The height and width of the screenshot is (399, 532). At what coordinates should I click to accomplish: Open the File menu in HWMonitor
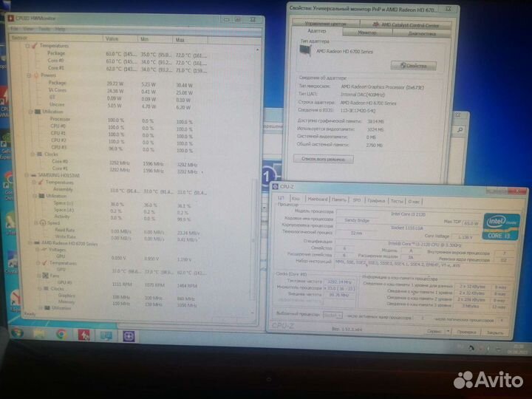click(x=14, y=29)
